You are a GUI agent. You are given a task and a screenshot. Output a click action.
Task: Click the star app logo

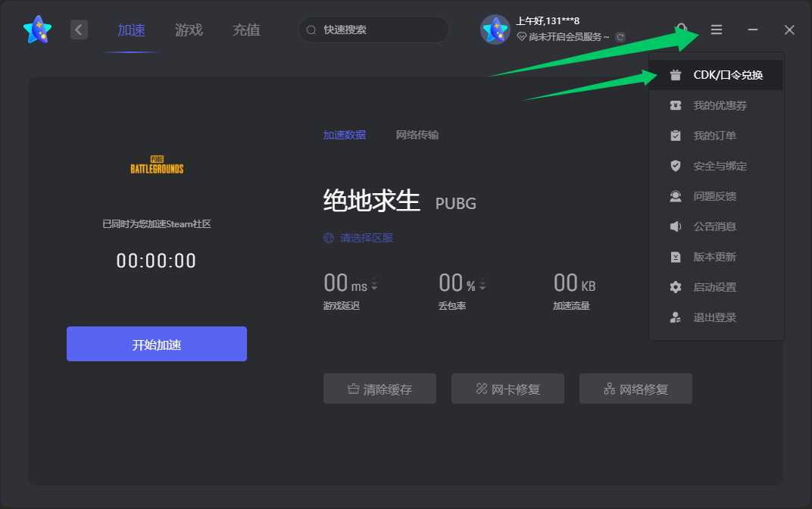[x=38, y=30]
